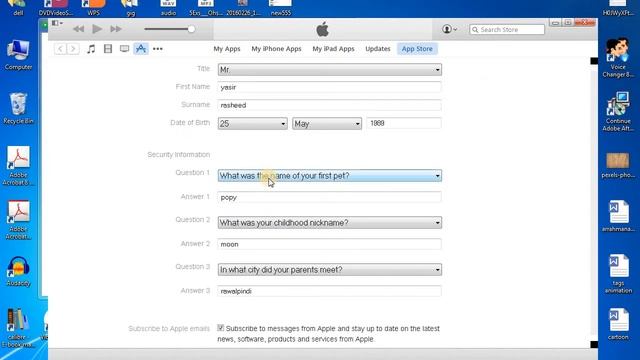Go back with the left arrow
The width and height of the screenshot is (640, 360).
(60, 49)
